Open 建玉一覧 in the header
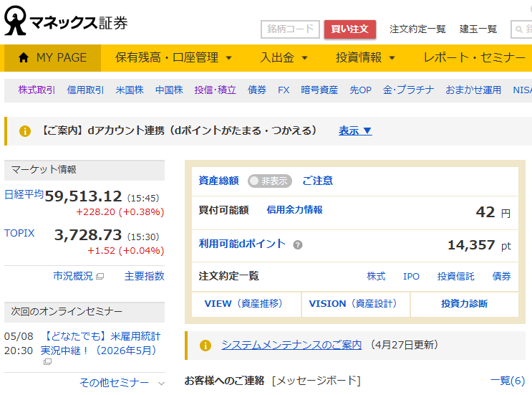Screen dimensions: 532x395 (478, 29)
